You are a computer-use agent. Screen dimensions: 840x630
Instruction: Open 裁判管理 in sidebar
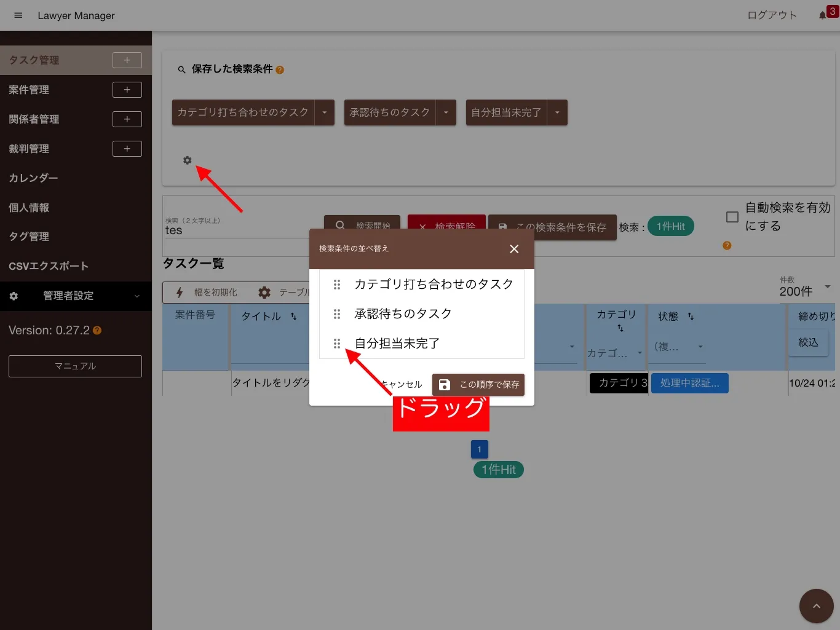tap(29, 149)
